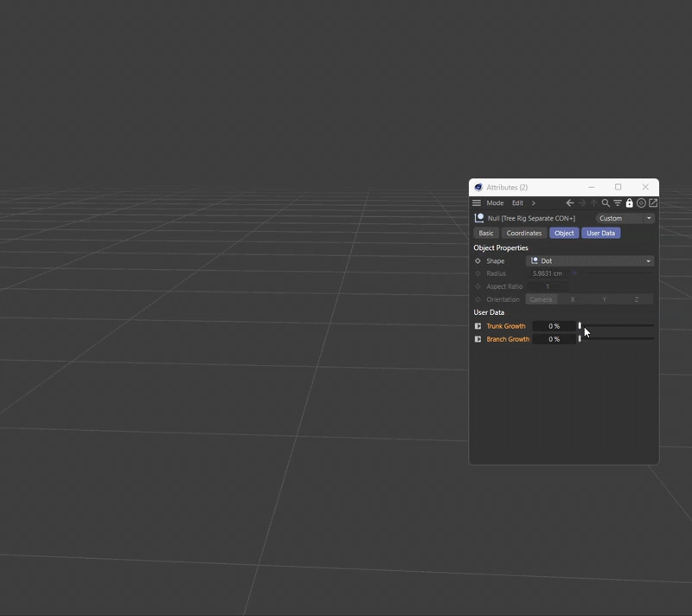This screenshot has height=616, width=692.
Task: Click the Null object icon in header
Action: (479, 218)
